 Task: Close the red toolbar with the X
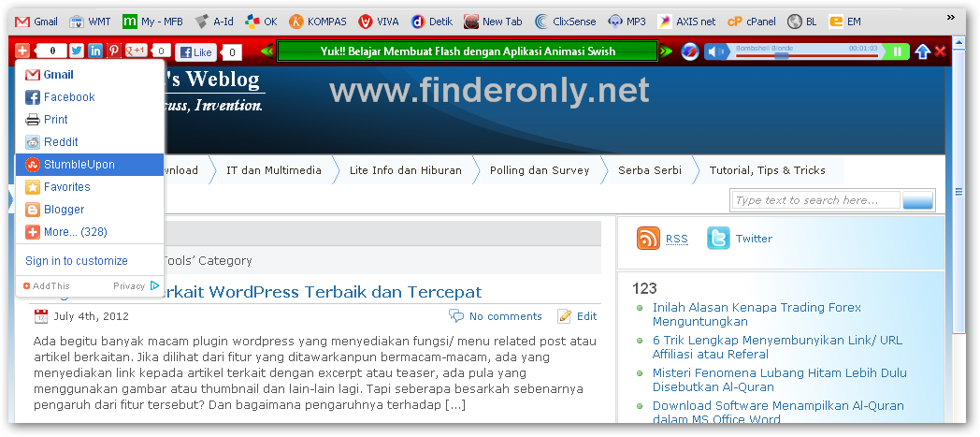[940, 51]
